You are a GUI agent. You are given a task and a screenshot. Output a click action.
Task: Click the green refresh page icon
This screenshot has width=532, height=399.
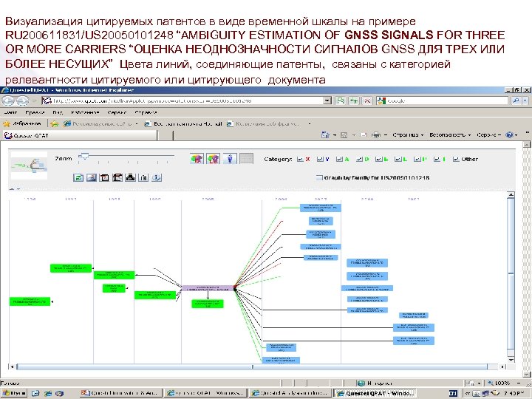pyautogui.click(x=354, y=100)
